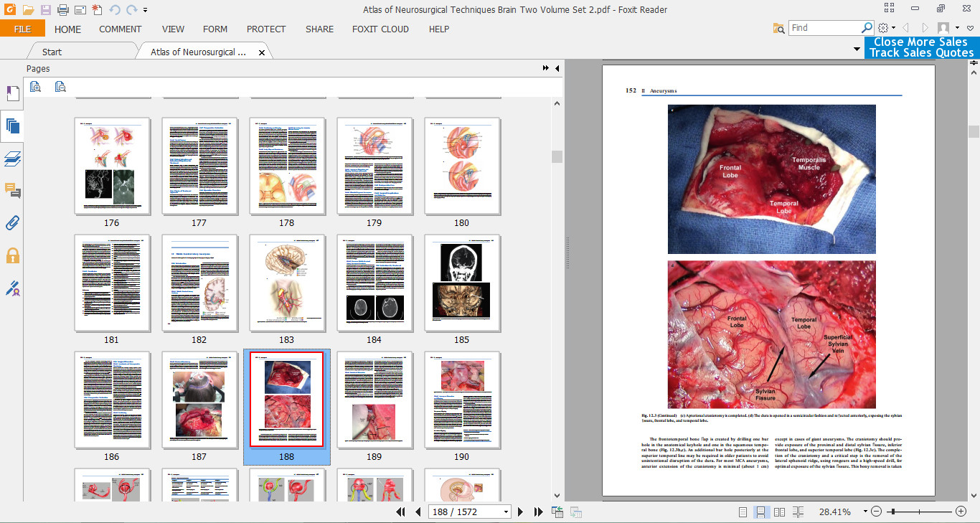
Task: Select page 187 thumbnail
Action: coord(199,400)
